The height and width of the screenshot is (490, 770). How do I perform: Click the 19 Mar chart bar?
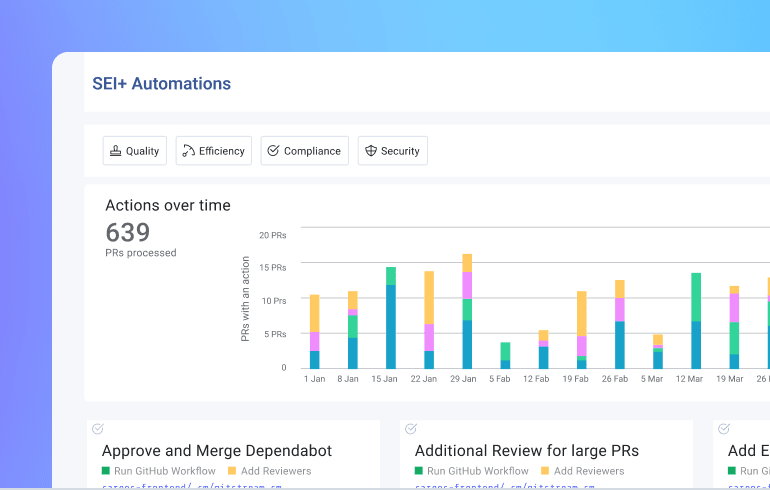(734, 327)
